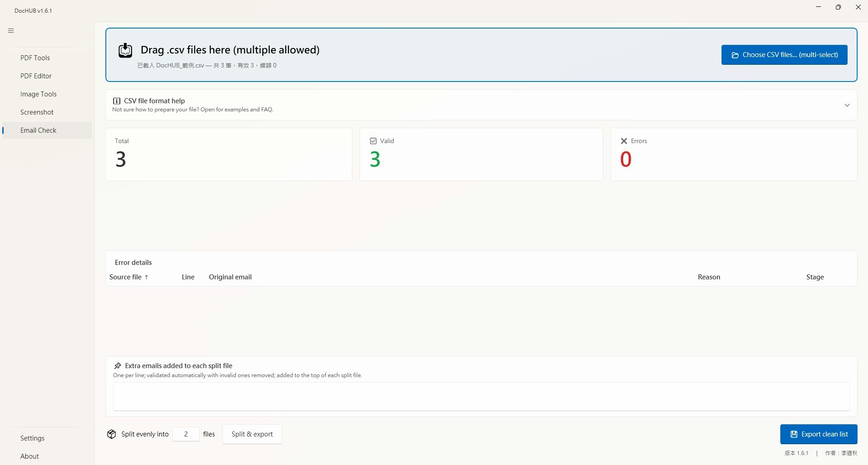This screenshot has height=465, width=868.
Task: Click the Split & export button
Action: click(x=252, y=434)
